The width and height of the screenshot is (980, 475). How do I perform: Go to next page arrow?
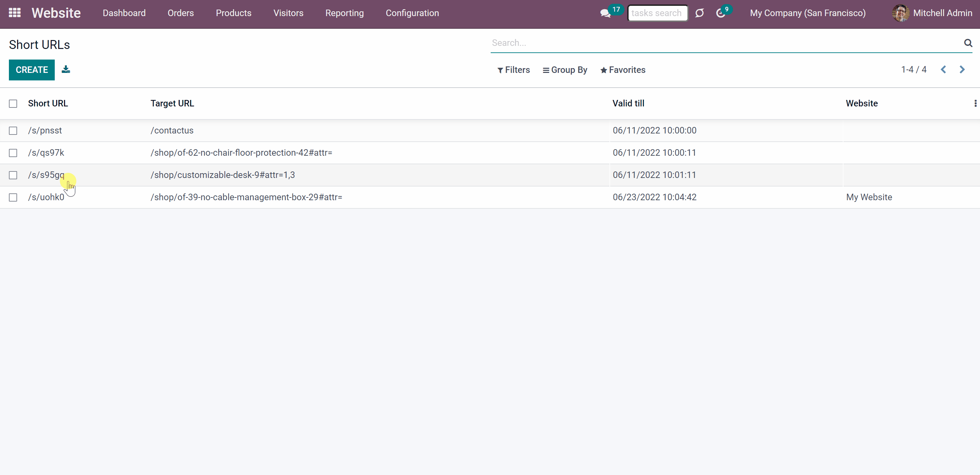tap(962, 70)
